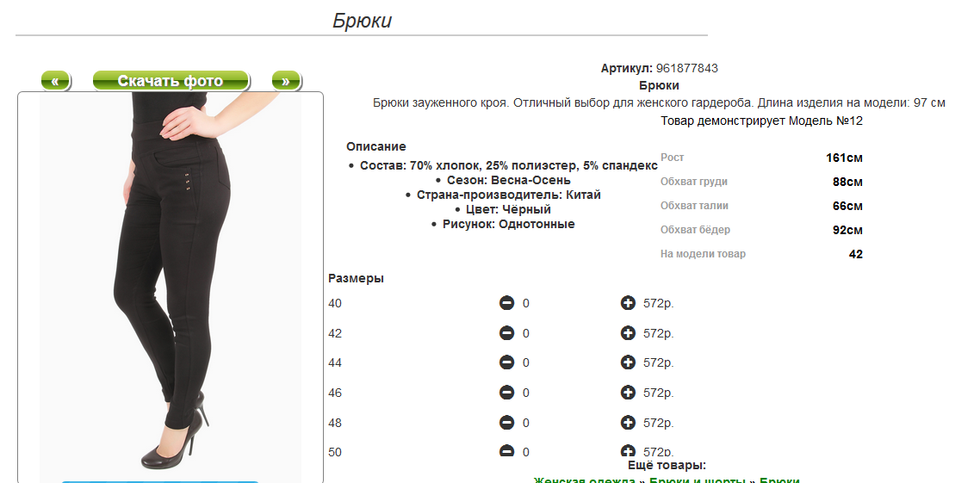Add one item of size 44

click(x=628, y=363)
